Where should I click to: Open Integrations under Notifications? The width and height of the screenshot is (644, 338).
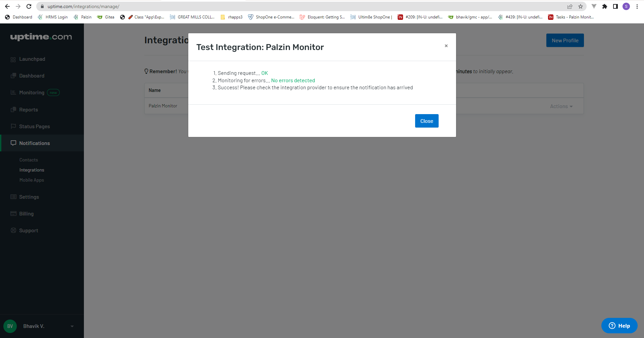click(32, 170)
